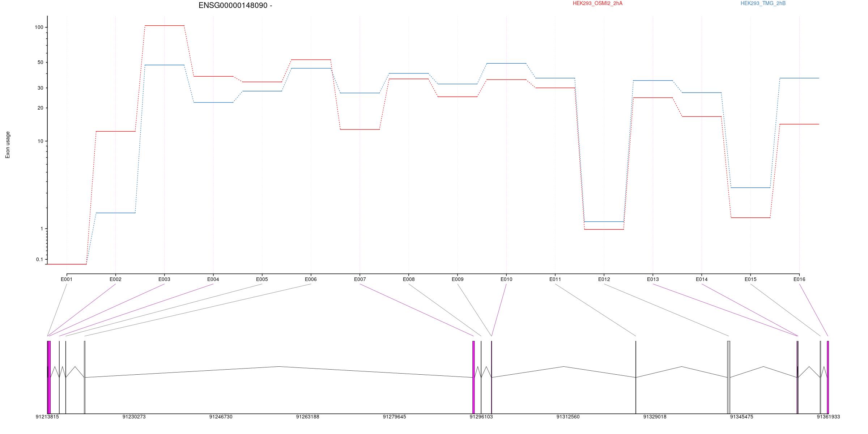Click exon label E007
Image resolution: width=868 pixels, height=434 pixels.
coord(360,279)
